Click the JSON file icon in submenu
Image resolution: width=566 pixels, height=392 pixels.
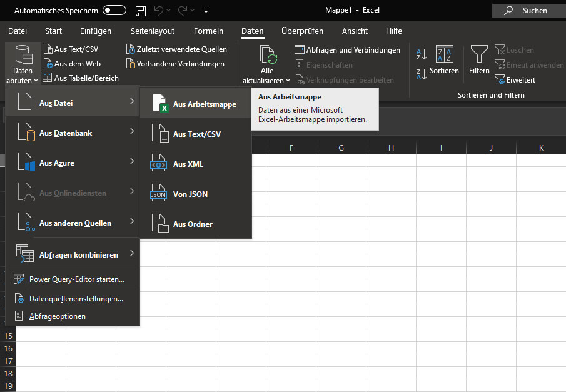click(158, 193)
